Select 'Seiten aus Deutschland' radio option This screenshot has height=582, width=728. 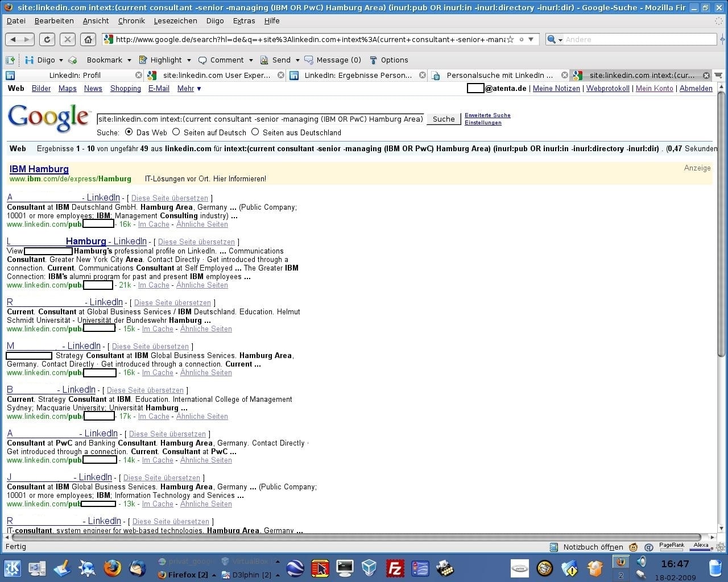[x=255, y=132]
